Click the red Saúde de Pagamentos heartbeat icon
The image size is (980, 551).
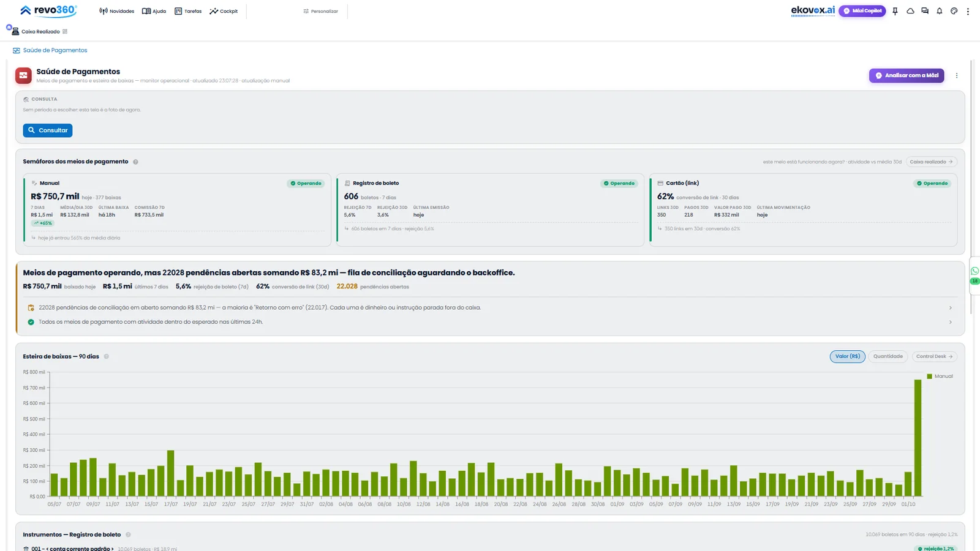click(23, 75)
